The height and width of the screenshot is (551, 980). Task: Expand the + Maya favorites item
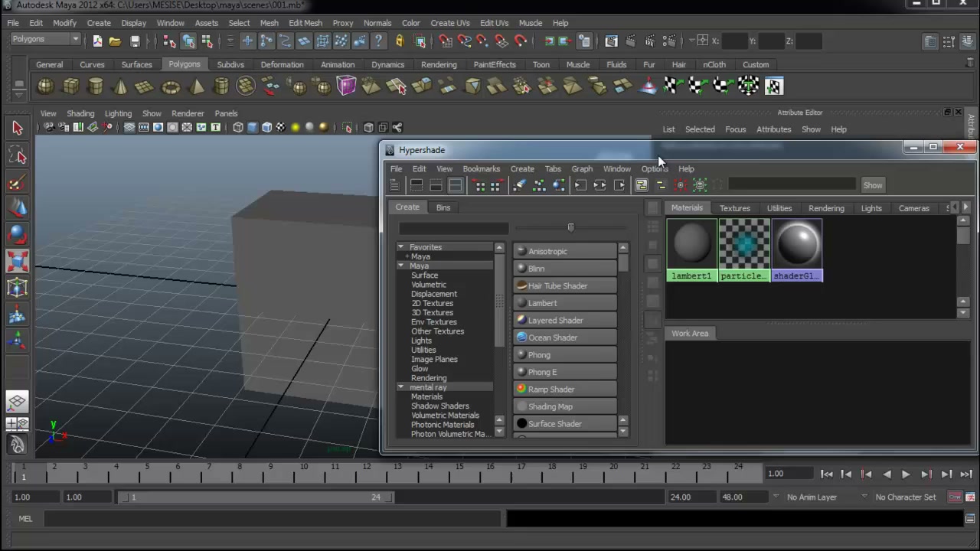coord(407,256)
